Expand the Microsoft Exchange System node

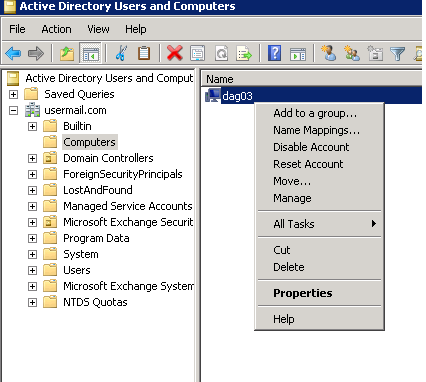click(x=32, y=286)
